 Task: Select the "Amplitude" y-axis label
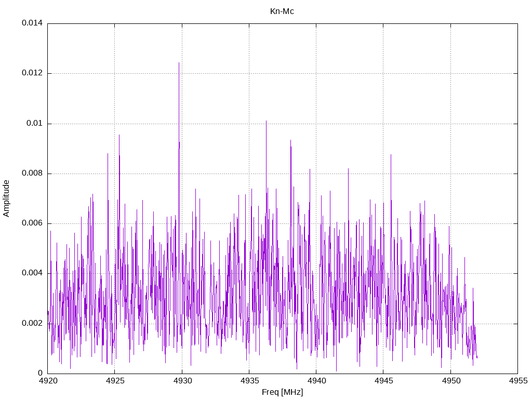(x=7, y=198)
